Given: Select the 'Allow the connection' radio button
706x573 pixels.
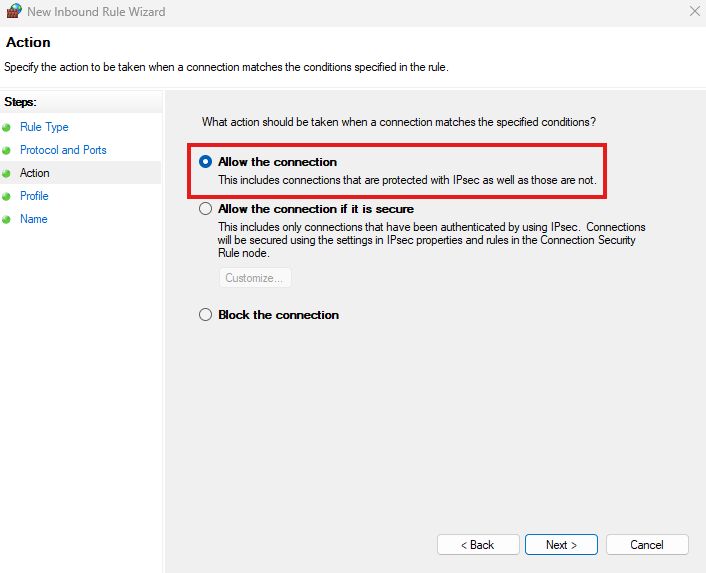Looking at the screenshot, I should coord(206,162).
